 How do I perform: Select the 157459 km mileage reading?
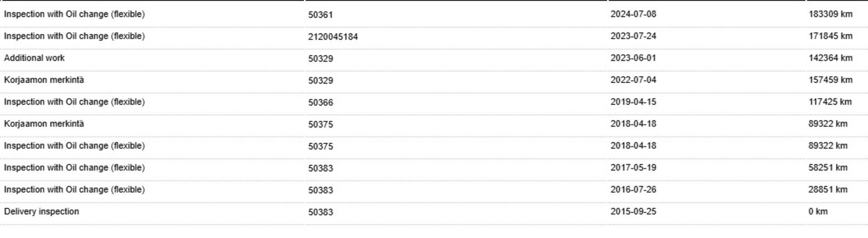pos(830,80)
